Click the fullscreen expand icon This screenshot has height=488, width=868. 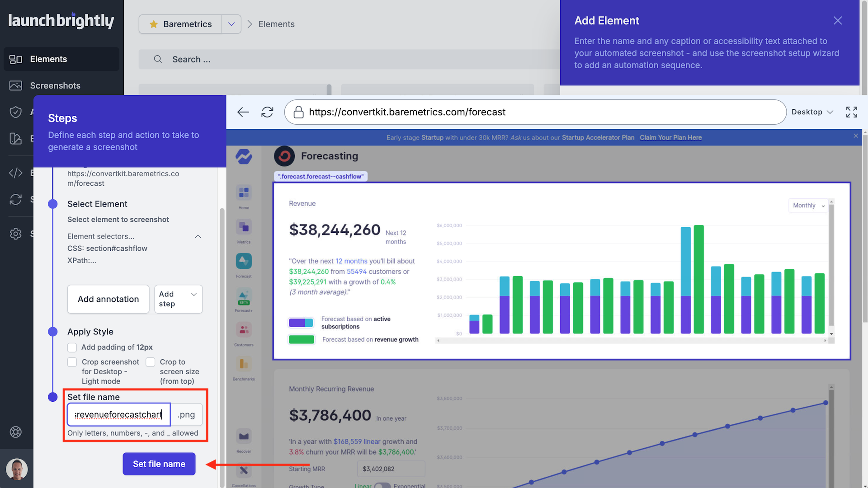pyautogui.click(x=851, y=112)
